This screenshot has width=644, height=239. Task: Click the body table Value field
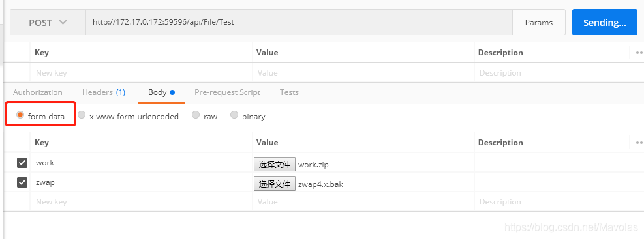363,202
